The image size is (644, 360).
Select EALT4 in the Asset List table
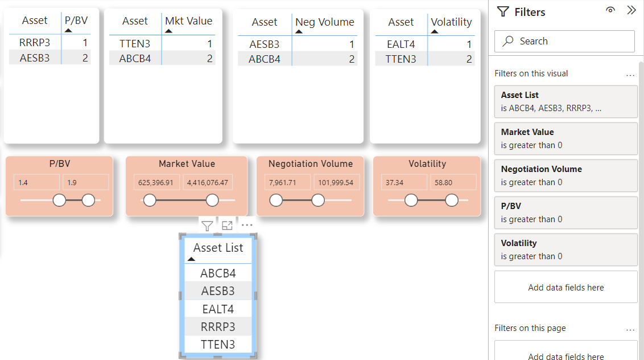(x=218, y=309)
